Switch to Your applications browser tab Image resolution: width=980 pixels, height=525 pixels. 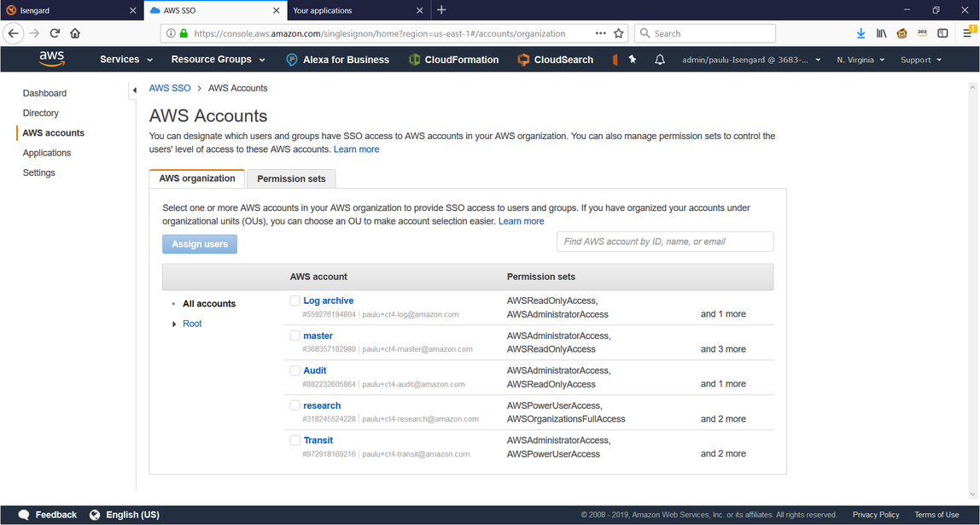click(x=359, y=10)
